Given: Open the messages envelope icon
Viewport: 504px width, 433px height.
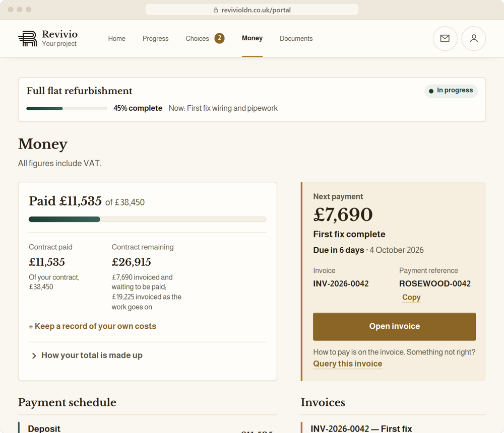Looking at the screenshot, I should (445, 39).
